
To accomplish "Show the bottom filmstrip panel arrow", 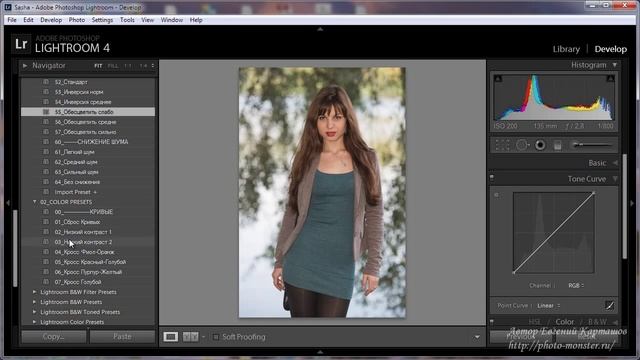I will (x=320, y=352).
